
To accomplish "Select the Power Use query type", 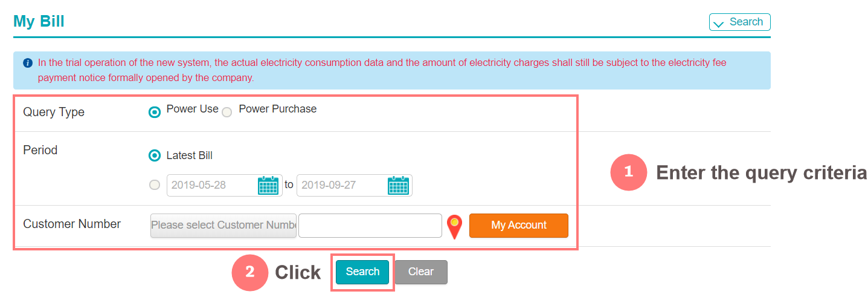I will 155,112.
